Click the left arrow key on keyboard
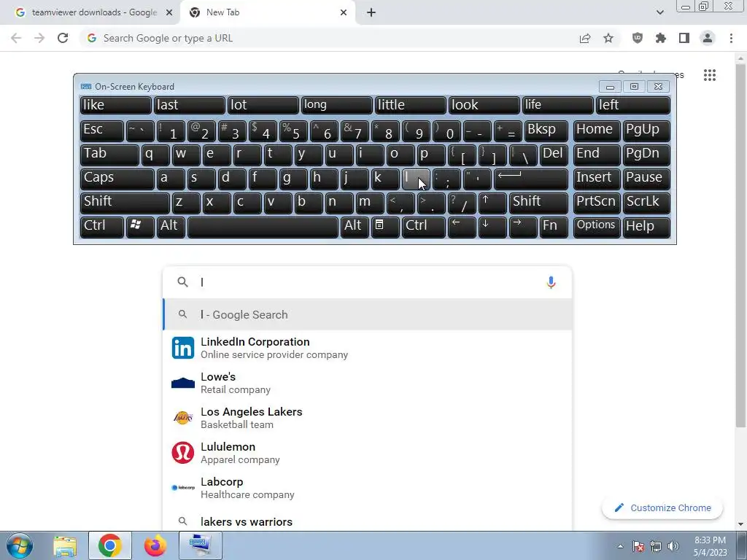The height and width of the screenshot is (560, 747). click(x=462, y=226)
